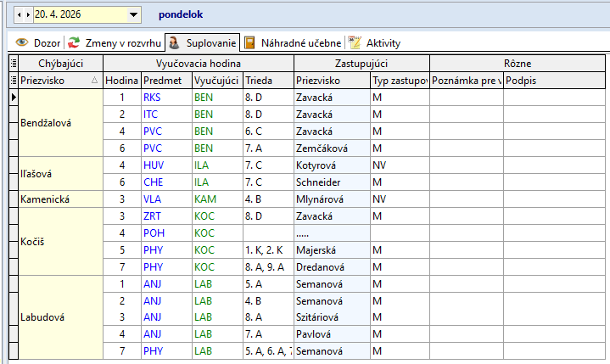Image resolution: width=610 pixels, height=364 pixels.
Task: Click the grid band chooser icon beside Chýbajúci
Action: click(x=13, y=63)
